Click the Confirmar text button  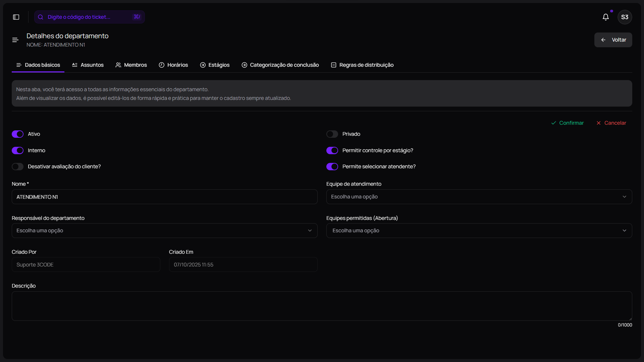571,123
